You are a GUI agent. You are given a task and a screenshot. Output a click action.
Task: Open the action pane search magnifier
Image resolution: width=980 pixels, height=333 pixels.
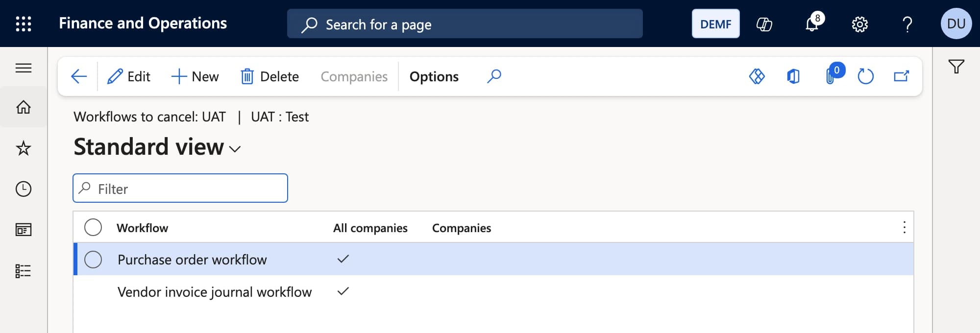pos(494,76)
